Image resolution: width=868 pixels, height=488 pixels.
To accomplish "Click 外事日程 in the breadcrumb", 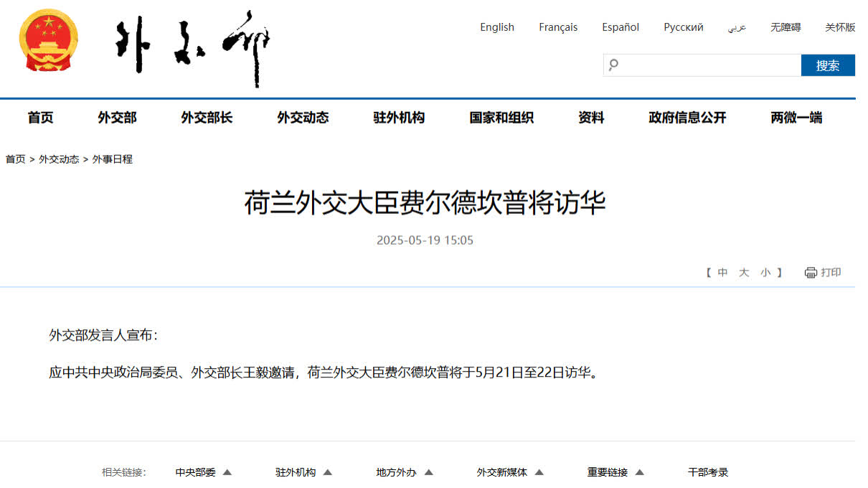I will tap(113, 159).
